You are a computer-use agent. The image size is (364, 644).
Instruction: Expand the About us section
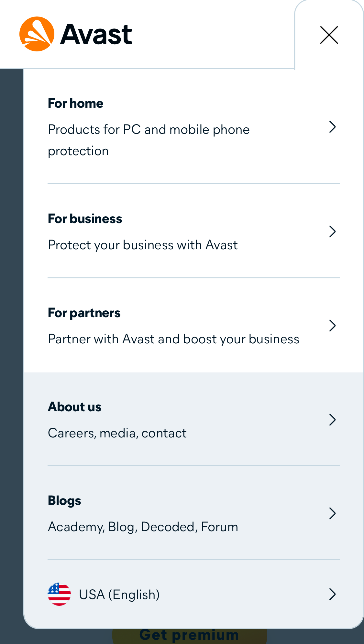coord(74,406)
